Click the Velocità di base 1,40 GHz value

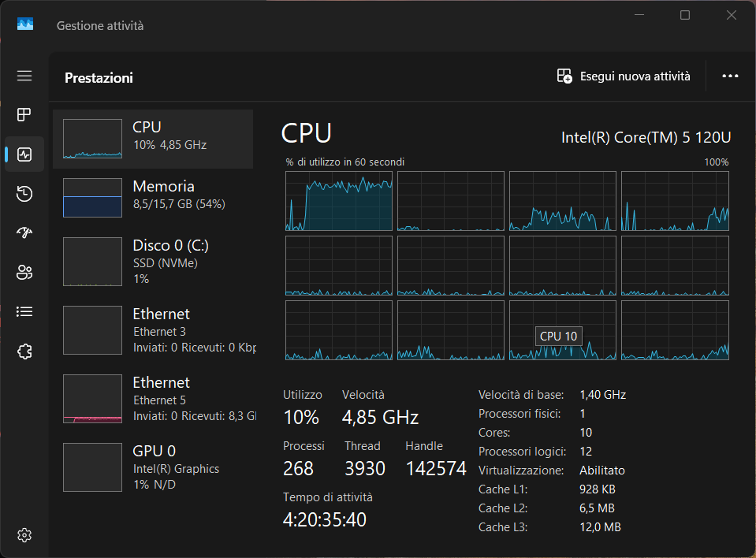[603, 395]
